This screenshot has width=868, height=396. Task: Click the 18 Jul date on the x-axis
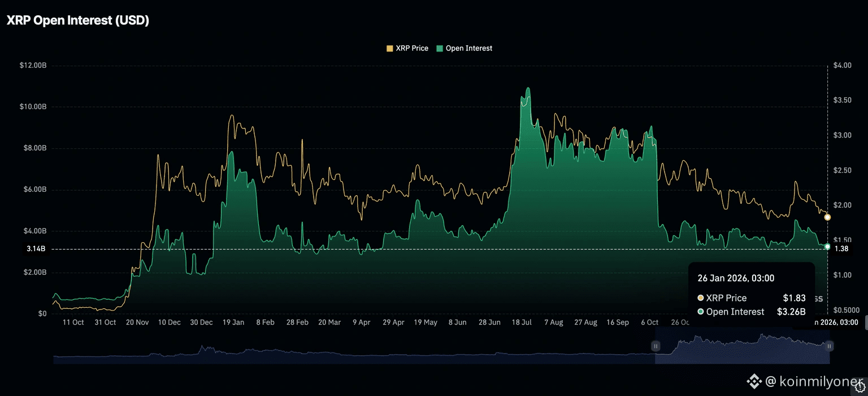(x=522, y=322)
